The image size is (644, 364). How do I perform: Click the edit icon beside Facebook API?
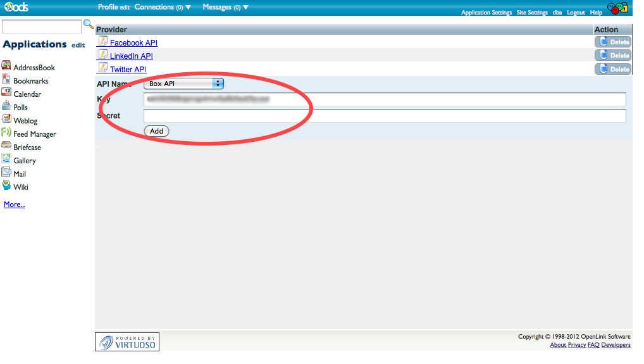(x=102, y=41)
